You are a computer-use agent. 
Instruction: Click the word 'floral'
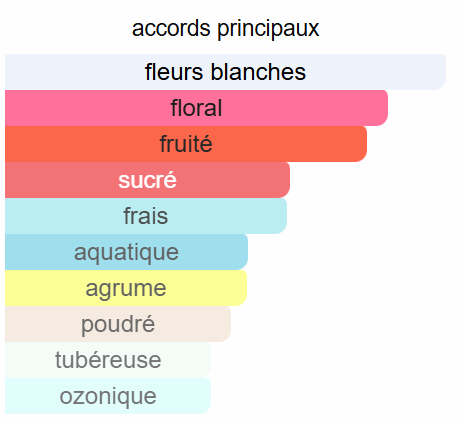coord(196,108)
